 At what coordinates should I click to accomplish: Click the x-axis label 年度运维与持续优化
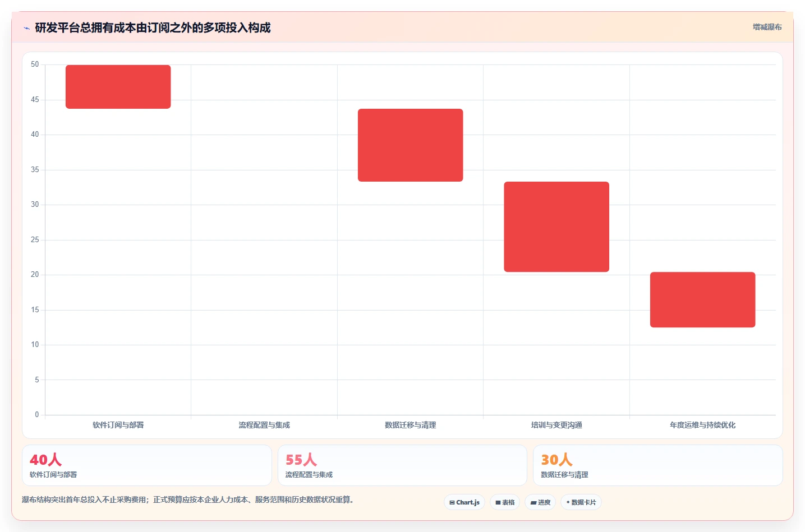[703, 425]
